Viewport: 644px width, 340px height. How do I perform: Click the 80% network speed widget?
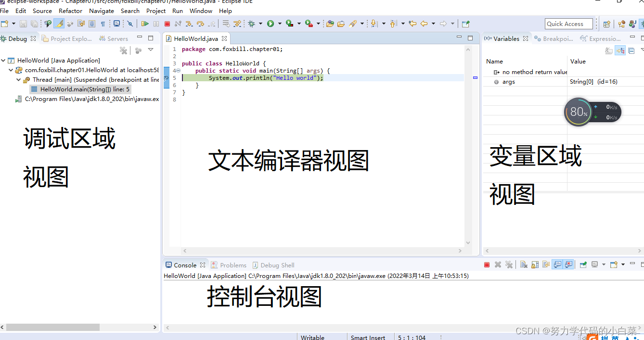point(578,112)
